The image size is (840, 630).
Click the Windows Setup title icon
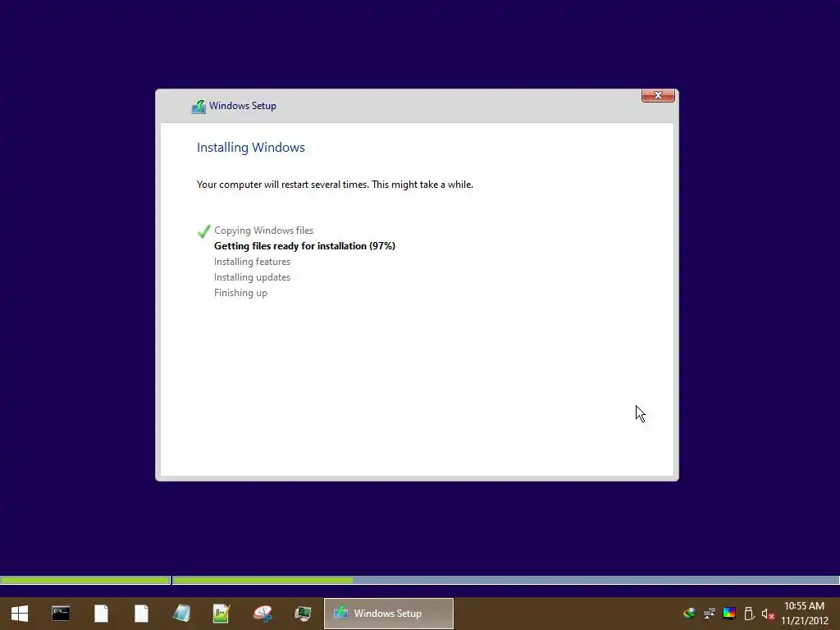pyautogui.click(x=199, y=107)
